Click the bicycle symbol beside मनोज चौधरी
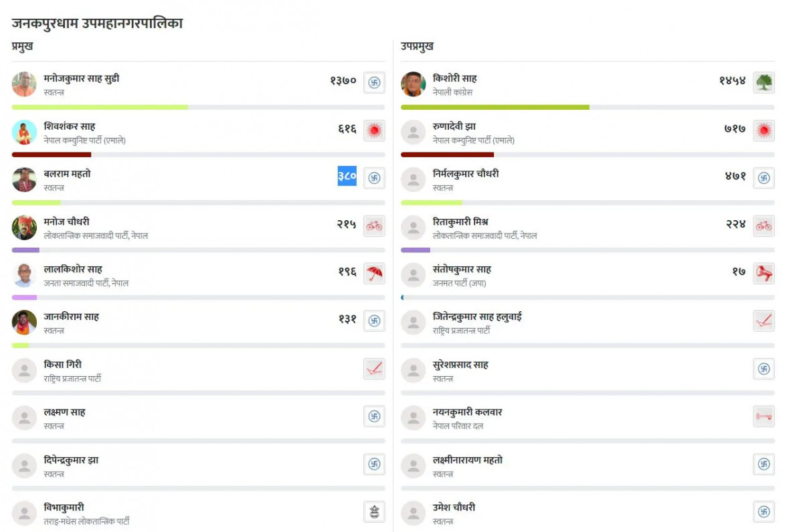Screen dimensions: 803x532 pyautogui.click(x=374, y=226)
